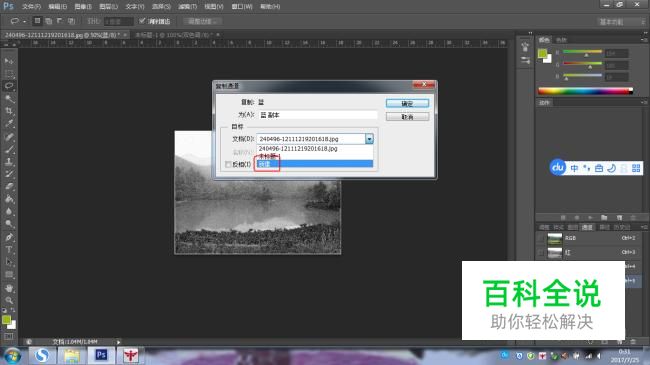
Task: Select the Eyedropper tool
Action: [9, 124]
